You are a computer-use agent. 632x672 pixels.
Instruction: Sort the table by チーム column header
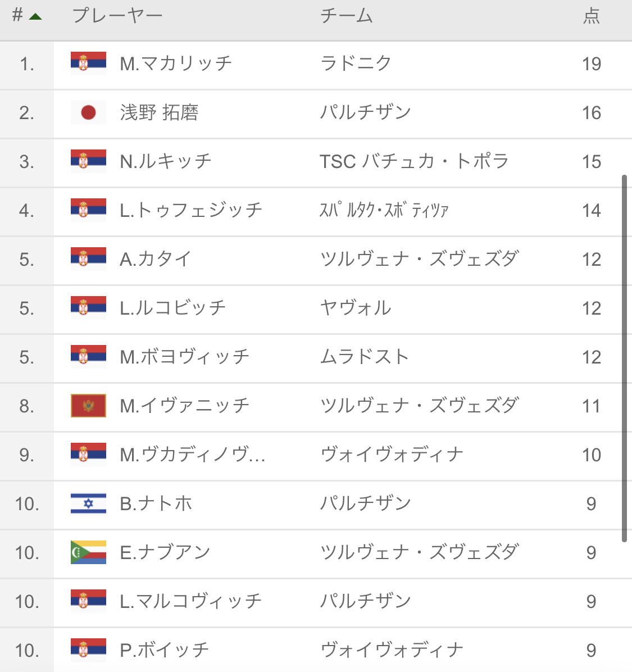[346, 15]
